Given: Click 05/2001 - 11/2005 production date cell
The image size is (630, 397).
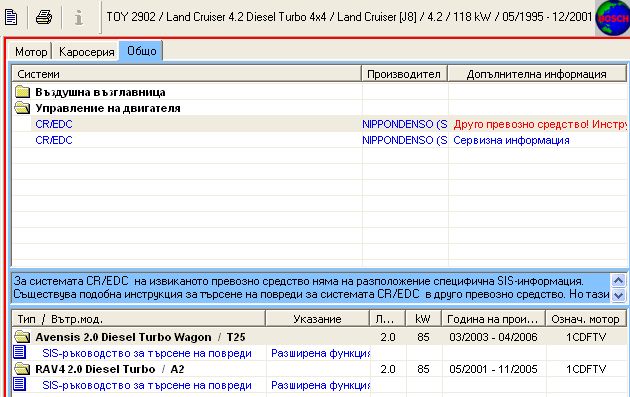Looking at the screenshot, I should coord(493,369).
